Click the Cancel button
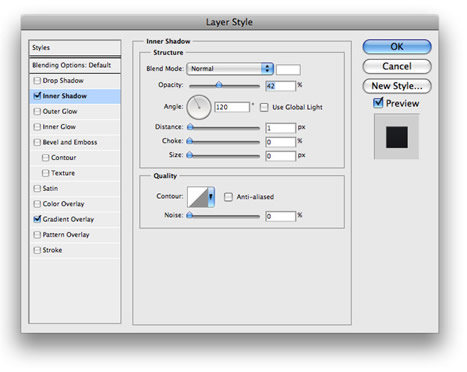Screen dimensions: 467x372 point(397,66)
